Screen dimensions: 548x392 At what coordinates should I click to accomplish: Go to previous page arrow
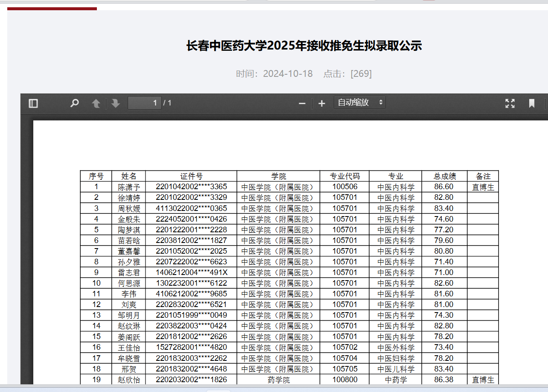96,103
